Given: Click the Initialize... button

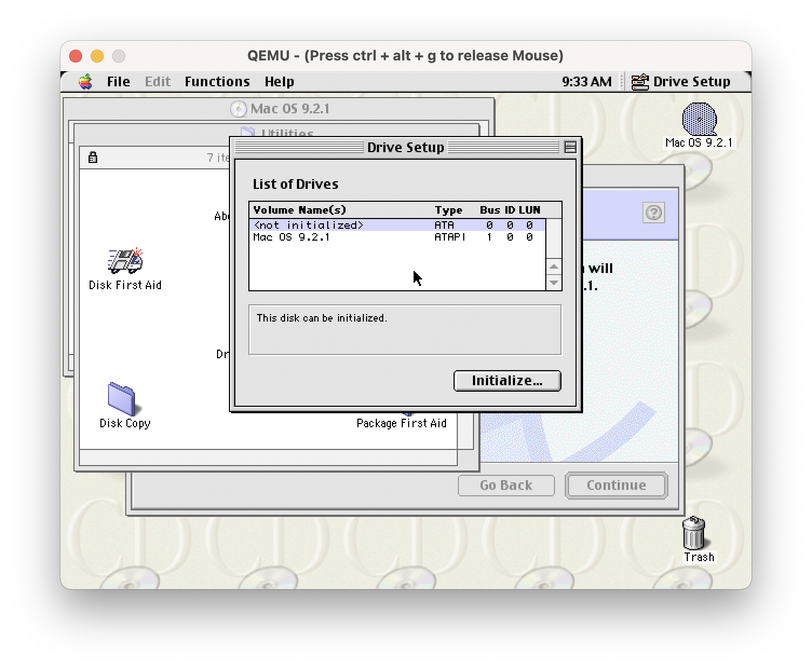Looking at the screenshot, I should point(507,380).
